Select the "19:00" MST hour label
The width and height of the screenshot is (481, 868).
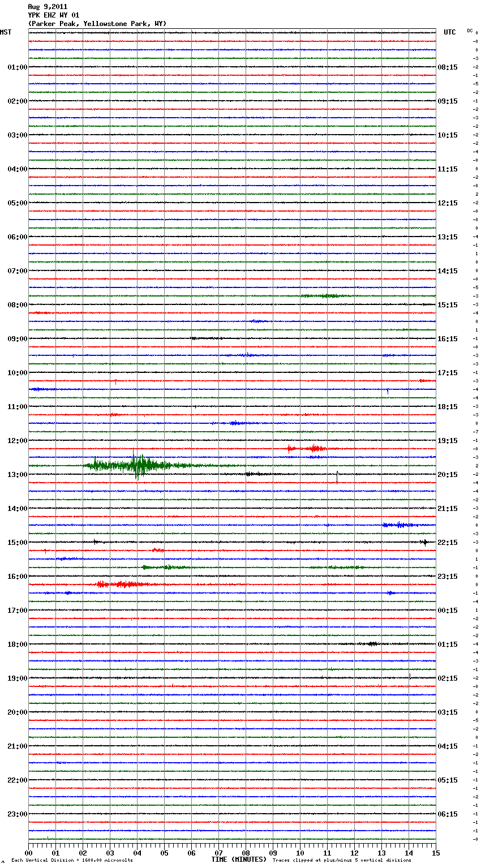click(18, 678)
